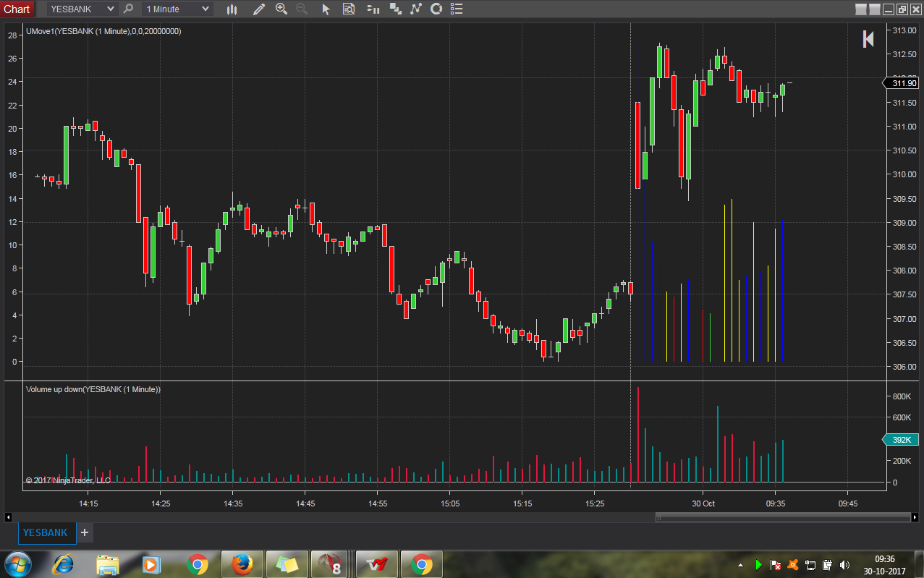Click the horizontal scrollbar thumb
This screenshot has height=578, width=924.
tap(782, 517)
